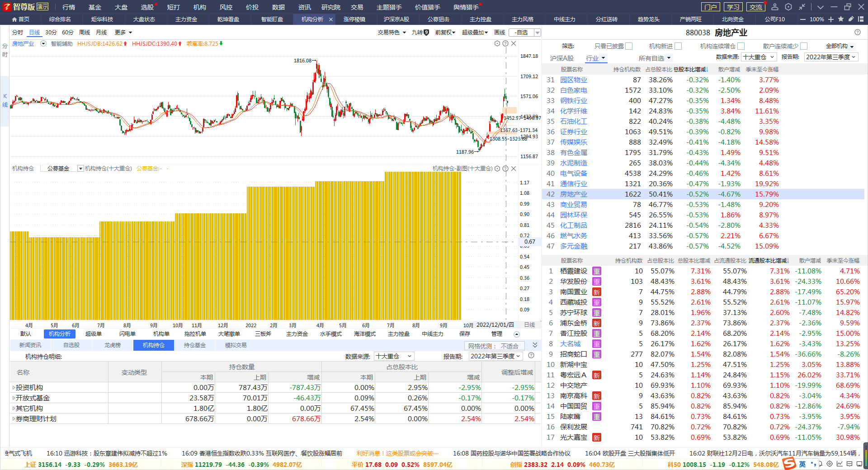868x470 pixels.
Task: Click the pencil edit icon in tab bar
Action: (x=851, y=19)
